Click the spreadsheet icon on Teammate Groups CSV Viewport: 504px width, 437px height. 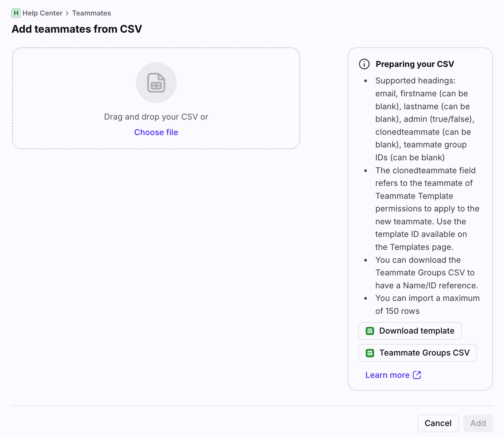click(x=370, y=353)
